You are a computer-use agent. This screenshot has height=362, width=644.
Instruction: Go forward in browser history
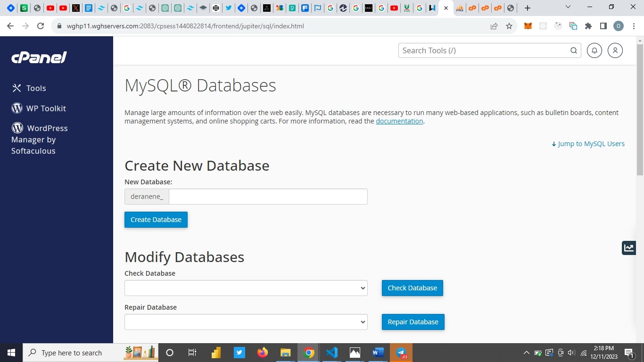click(x=25, y=26)
